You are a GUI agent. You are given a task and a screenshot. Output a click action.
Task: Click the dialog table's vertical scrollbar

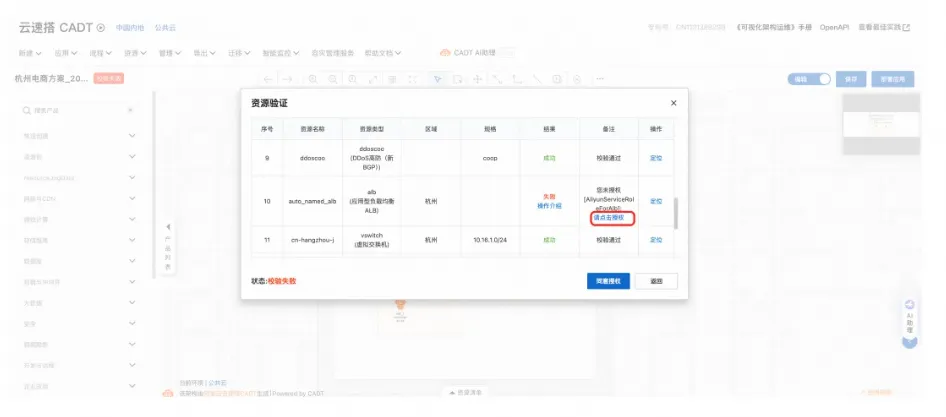pos(676,212)
